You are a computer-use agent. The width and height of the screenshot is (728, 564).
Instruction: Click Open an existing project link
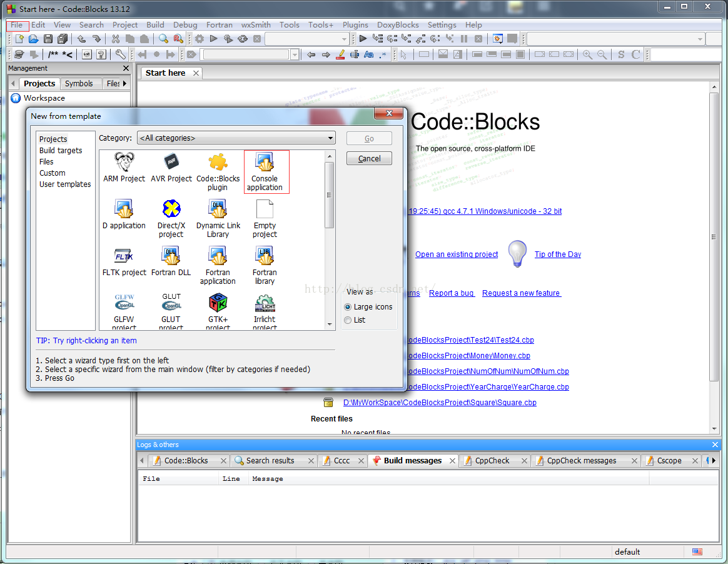point(457,254)
